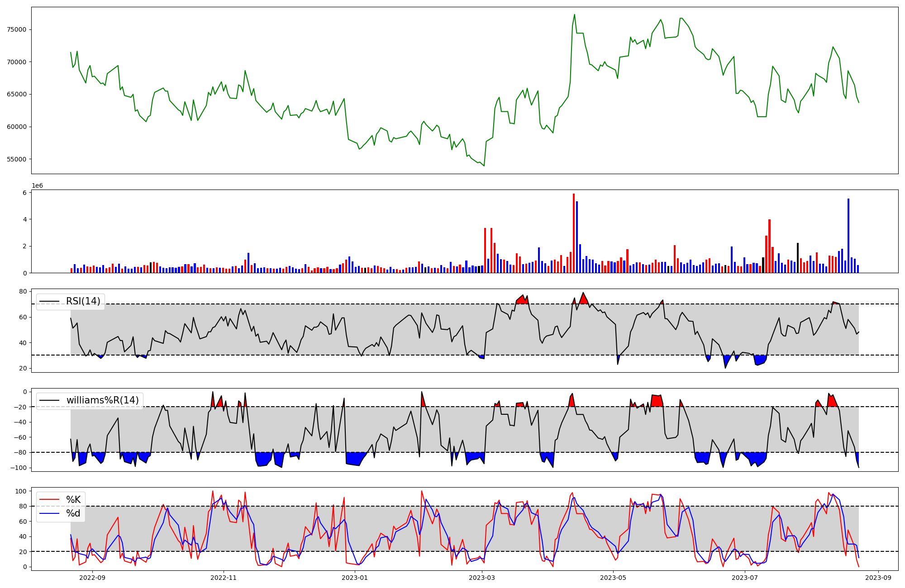Viewport: 905px width, 588px height.
Task: Select the %K legend entry text
Action: point(73,500)
